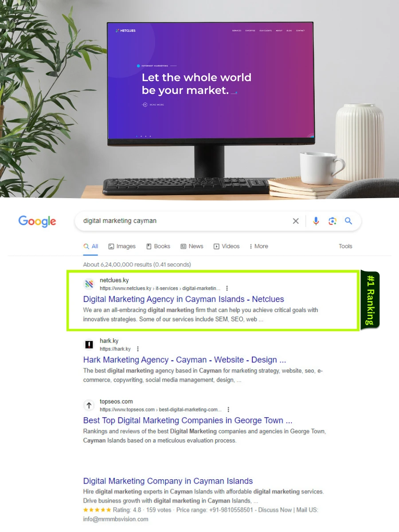
Task: Open three-dot menu beside netclues result
Action: (x=227, y=288)
